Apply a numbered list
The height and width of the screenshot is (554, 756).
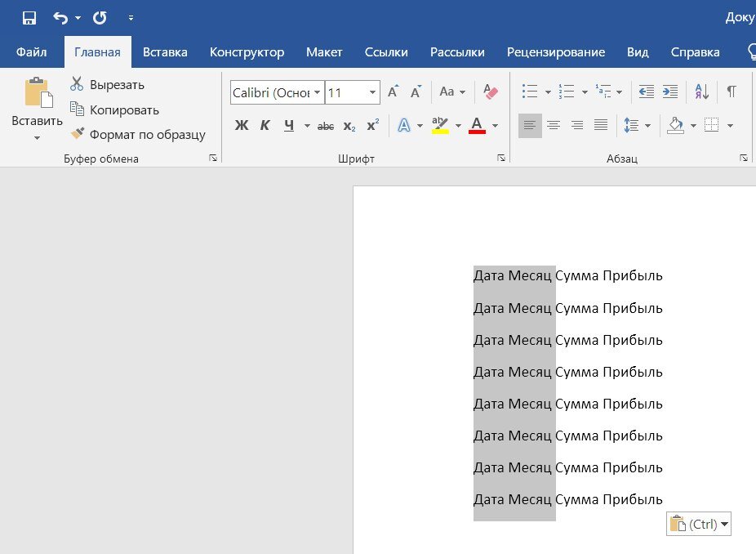(x=567, y=92)
